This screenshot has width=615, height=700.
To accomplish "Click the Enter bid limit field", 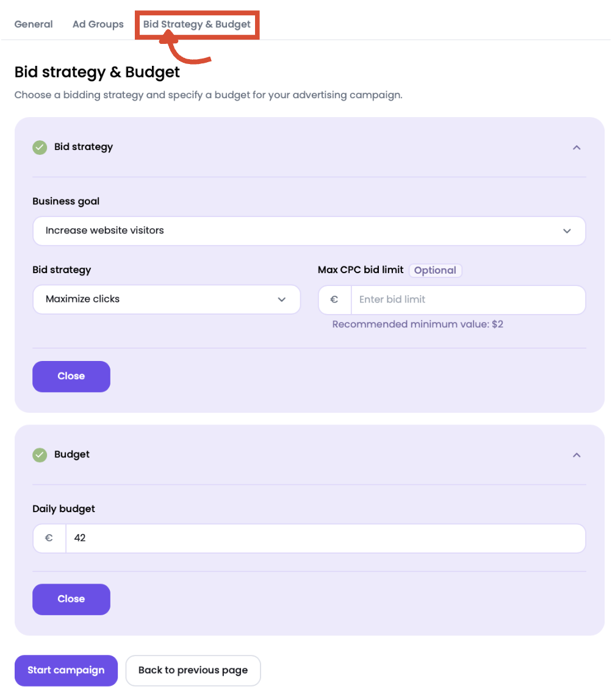I will point(468,300).
